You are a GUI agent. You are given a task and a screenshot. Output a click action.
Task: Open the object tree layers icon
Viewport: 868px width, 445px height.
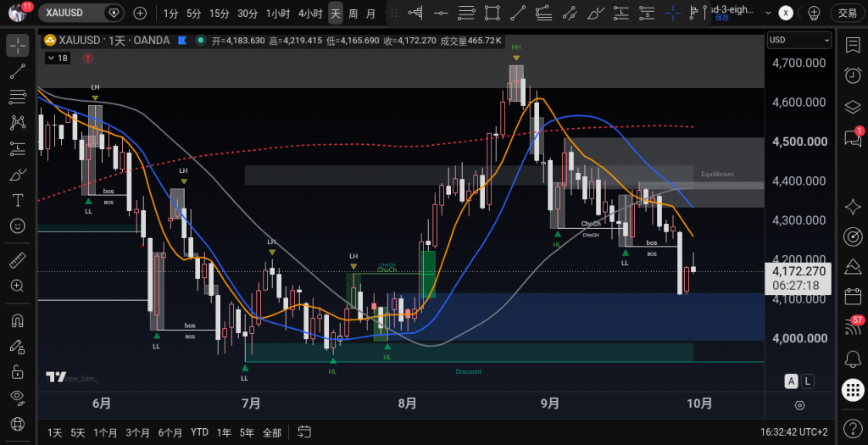(x=853, y=107)
